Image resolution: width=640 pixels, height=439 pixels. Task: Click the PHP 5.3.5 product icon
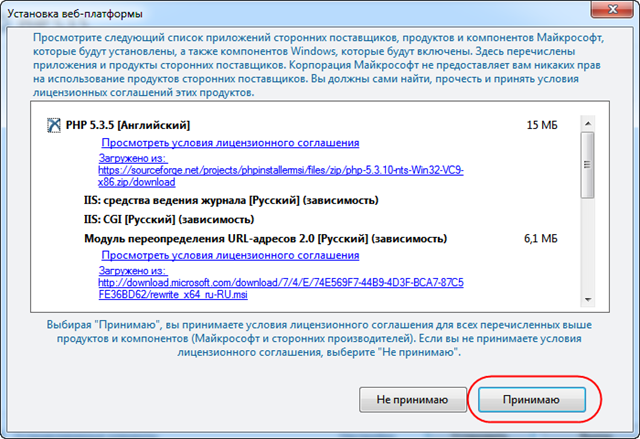click(x=53, y=125)
